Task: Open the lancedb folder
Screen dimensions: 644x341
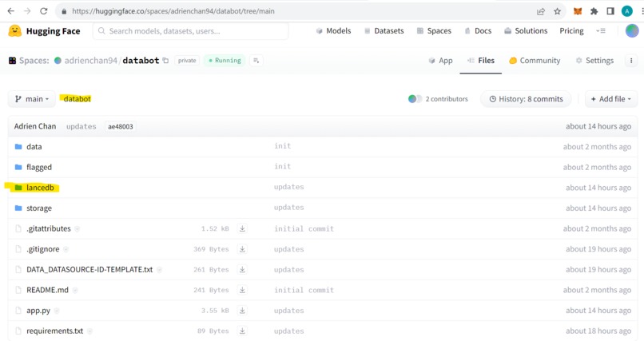Action: pos(40,188)
